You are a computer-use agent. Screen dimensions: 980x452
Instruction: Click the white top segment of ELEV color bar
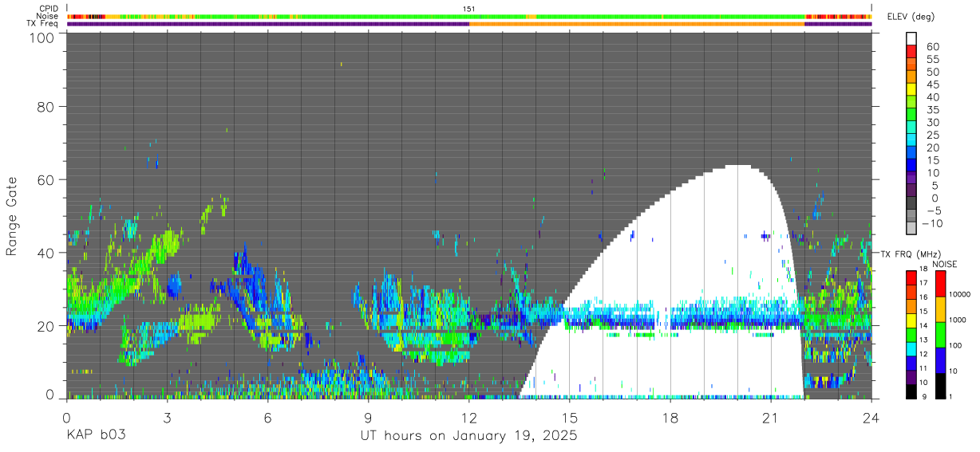(911, 38)
